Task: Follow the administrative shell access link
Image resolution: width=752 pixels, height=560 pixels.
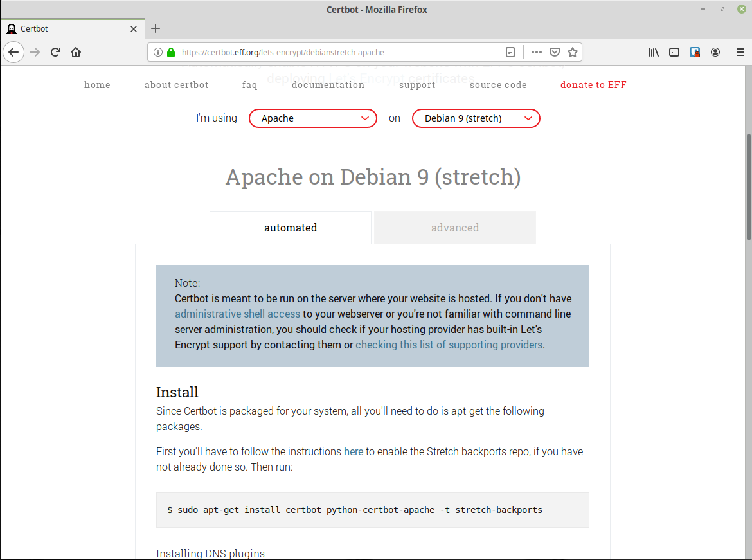Action: (237, 314)
